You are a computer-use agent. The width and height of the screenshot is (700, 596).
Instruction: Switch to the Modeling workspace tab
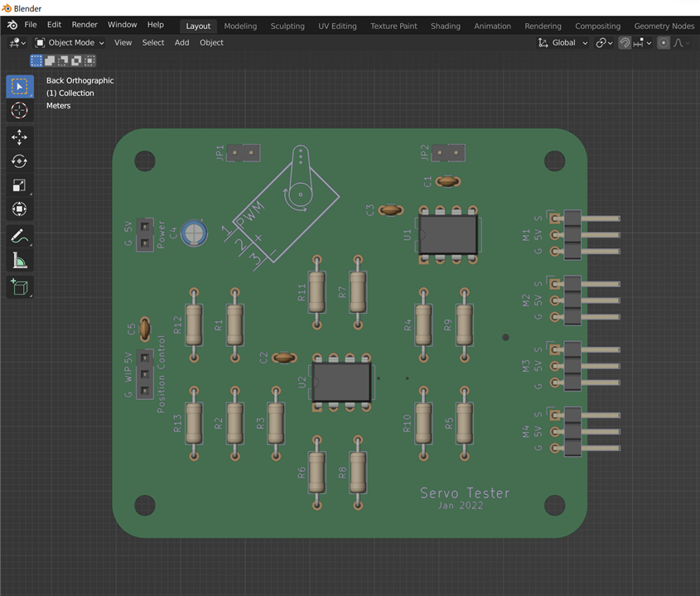240,26
